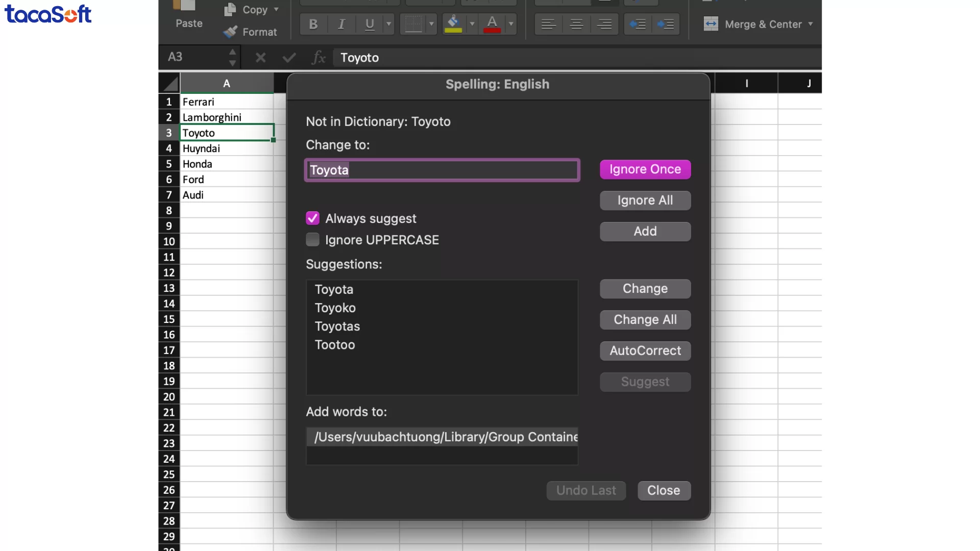Click the Change All button

(645, 319)
